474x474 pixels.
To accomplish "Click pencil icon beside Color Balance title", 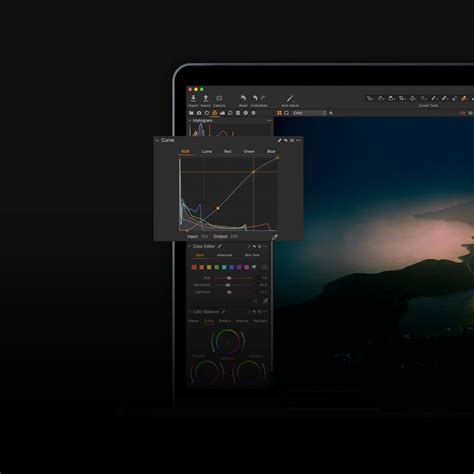I will point(223,312).
